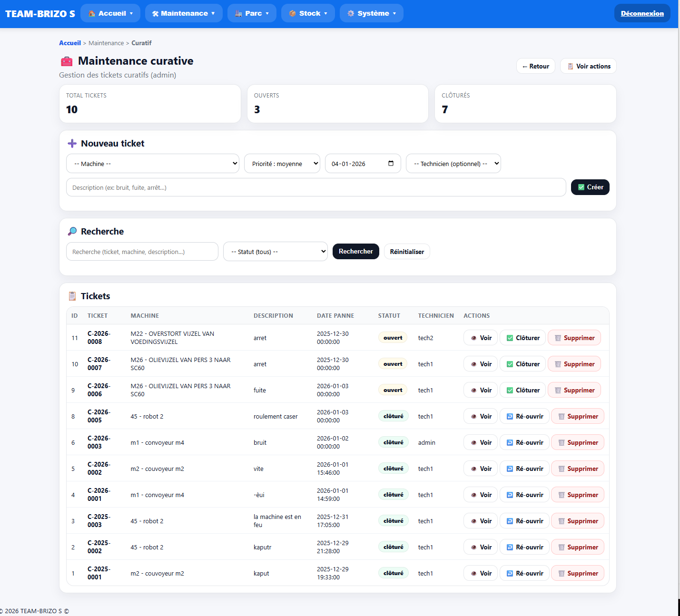The width and height of the screenshot is (680, 616).
Task: Open the Maintenance navigation menu
Action: pos(184,13)
